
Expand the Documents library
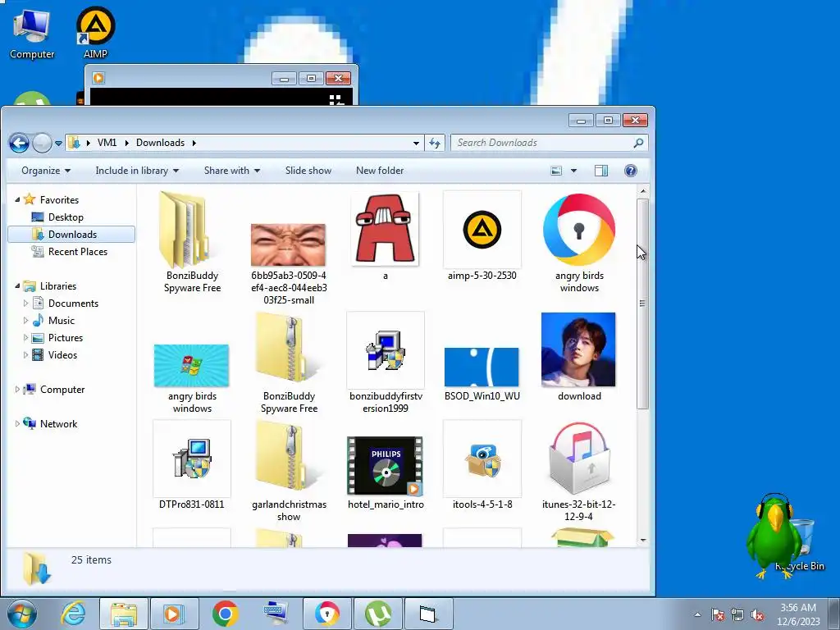25,304
